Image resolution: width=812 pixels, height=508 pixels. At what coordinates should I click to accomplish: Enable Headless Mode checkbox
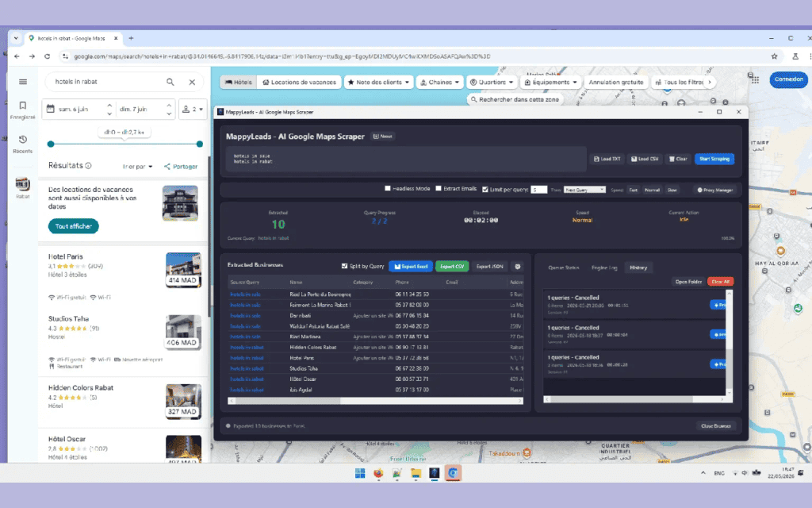pyautogui.click(x=387, y=189)
